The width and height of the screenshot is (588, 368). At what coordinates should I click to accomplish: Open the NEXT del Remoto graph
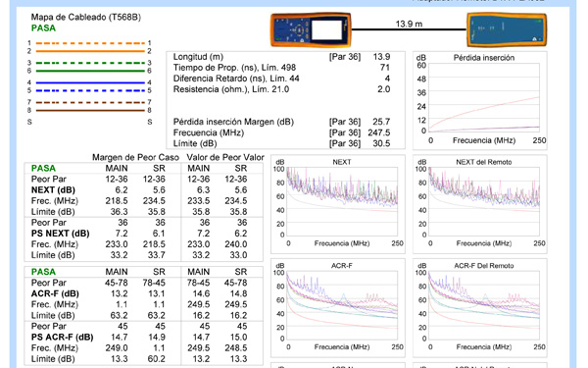pos(480,204)
